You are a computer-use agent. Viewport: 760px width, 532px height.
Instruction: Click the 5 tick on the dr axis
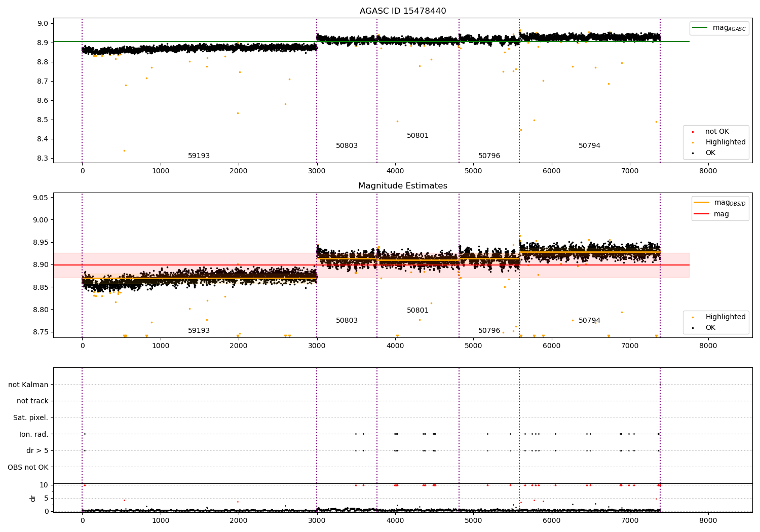46,498
